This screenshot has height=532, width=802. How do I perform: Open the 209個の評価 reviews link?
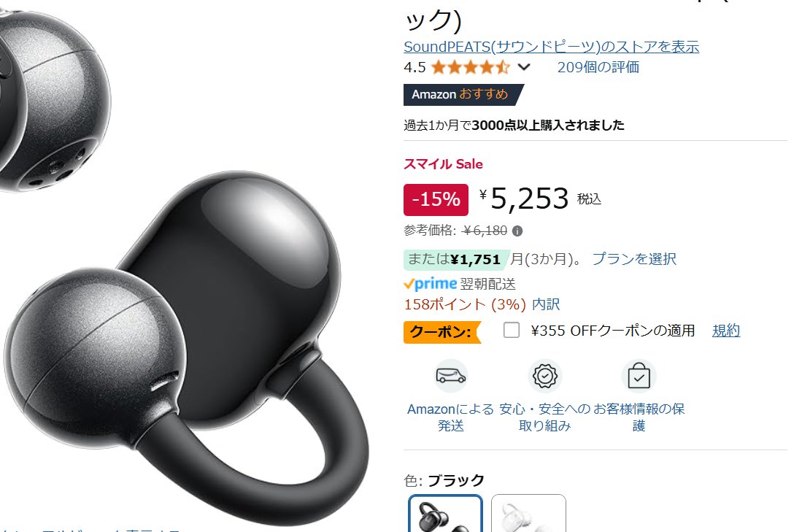[598, 67]
